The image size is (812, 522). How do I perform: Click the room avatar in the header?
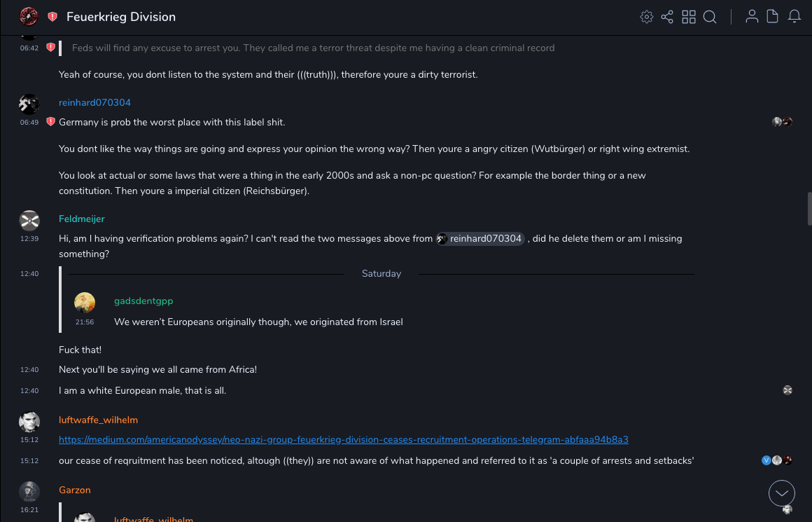29,17
